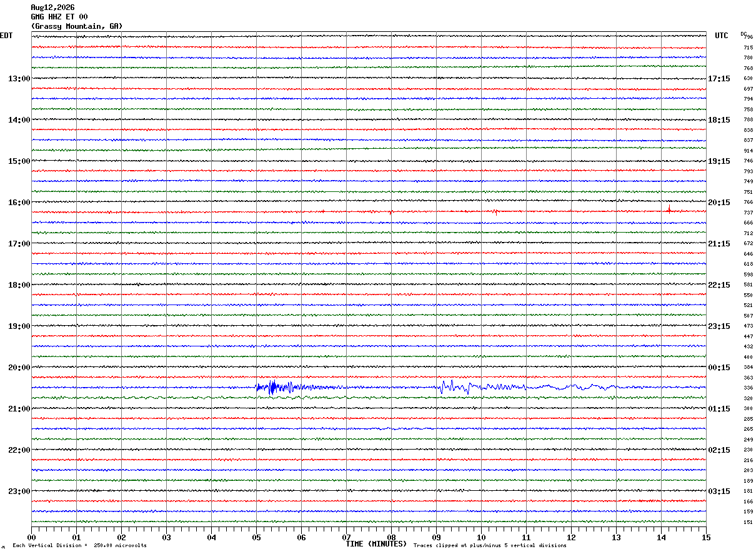Click the UTC timezone header label

722,36
